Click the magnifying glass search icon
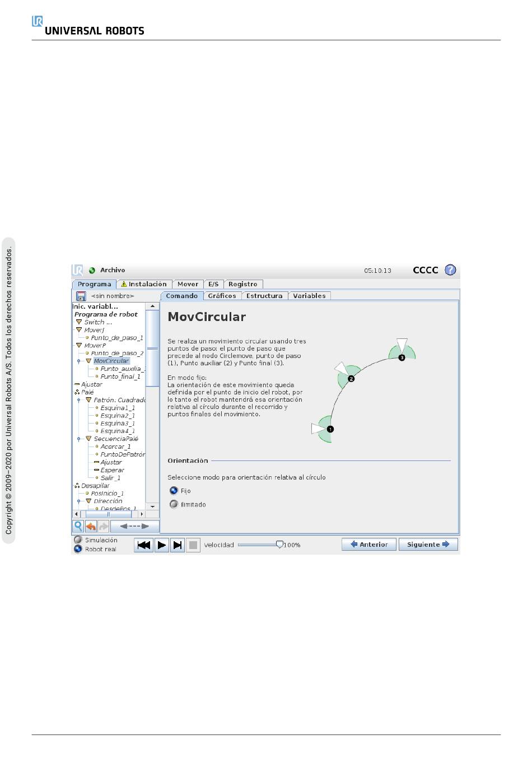The height and width of the screenshot is (767, 532). click(78, 526)
